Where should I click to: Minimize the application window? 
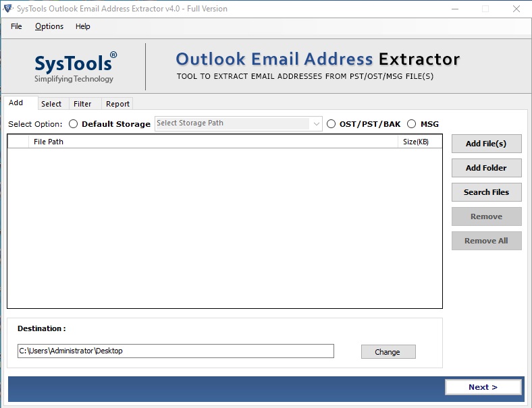pos(455,9)
